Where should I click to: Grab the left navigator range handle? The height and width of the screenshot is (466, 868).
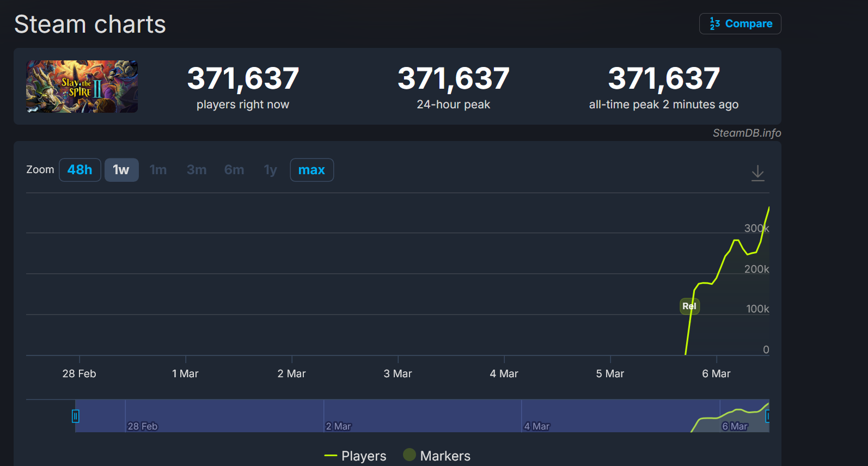[76, 416]
